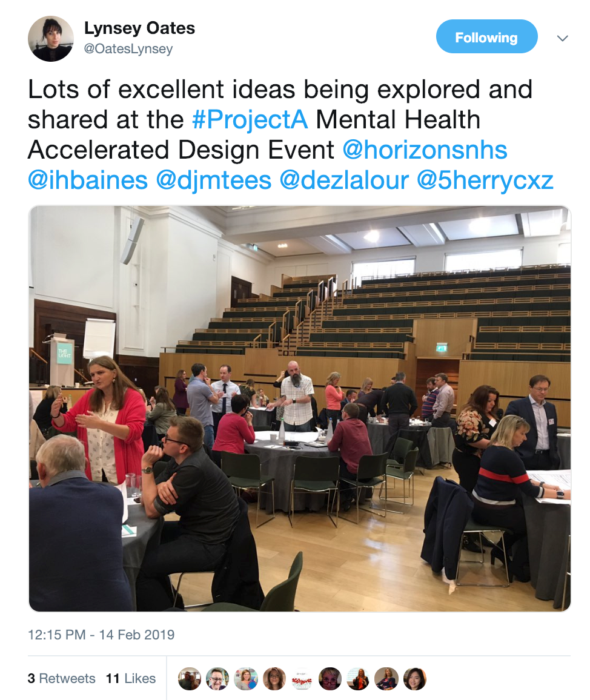Click the Following button
590x700 pixels.
tap(486, 38)
